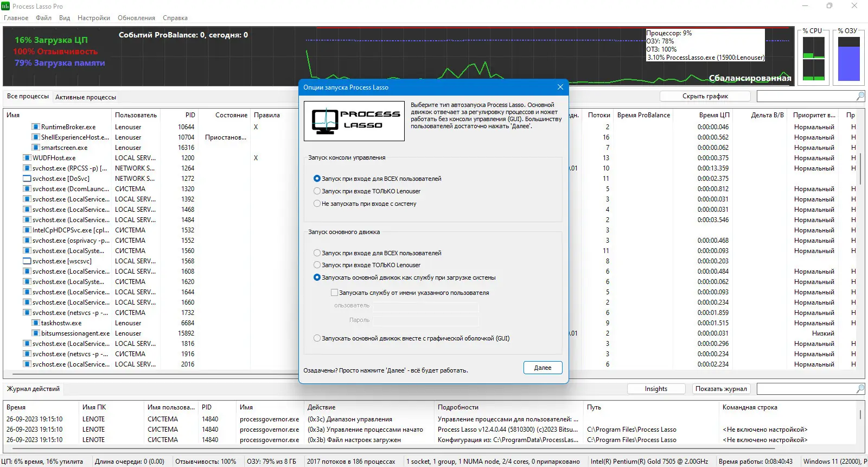Click the smartscreen.exe process icon
This screenshot has width=868, height=467.
[36, 148]
